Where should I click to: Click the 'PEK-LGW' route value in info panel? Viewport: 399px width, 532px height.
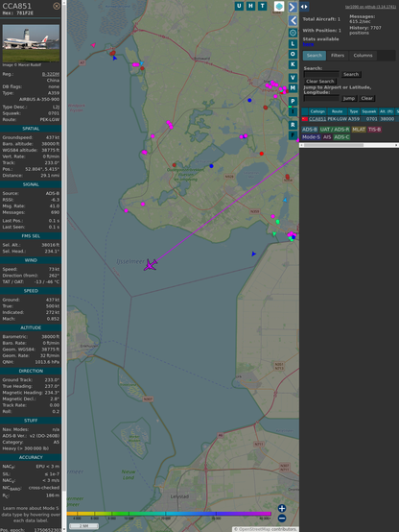coord(50,119)
